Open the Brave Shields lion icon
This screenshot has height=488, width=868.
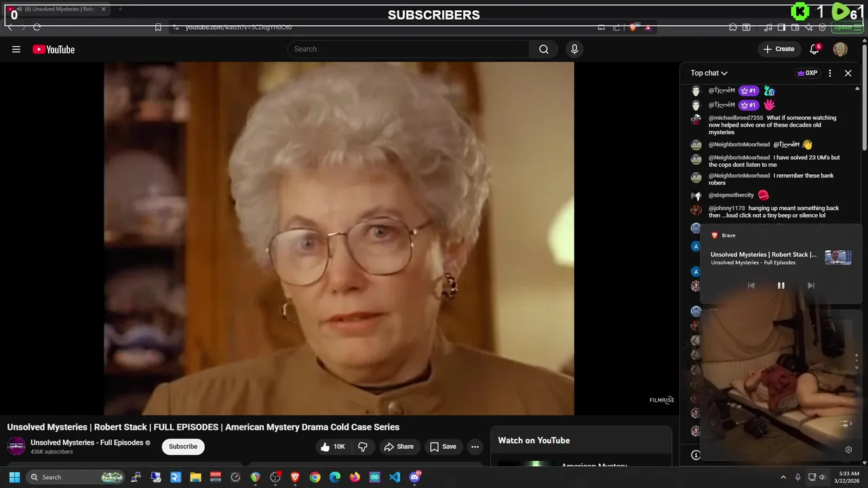[633, 27]
